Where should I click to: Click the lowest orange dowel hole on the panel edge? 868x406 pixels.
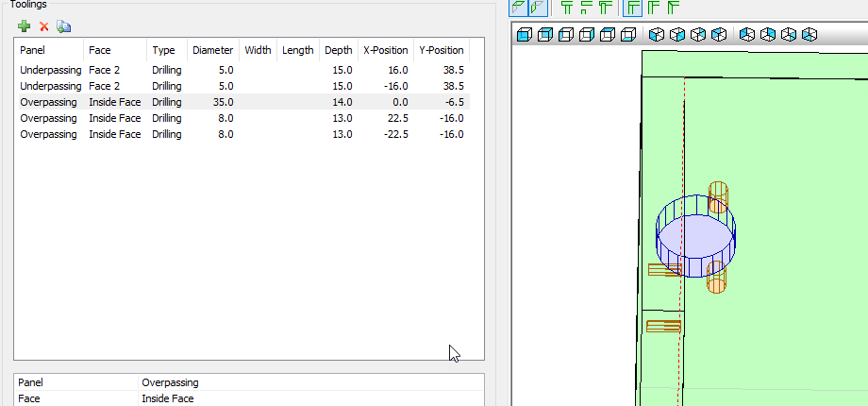click(663, 326)
